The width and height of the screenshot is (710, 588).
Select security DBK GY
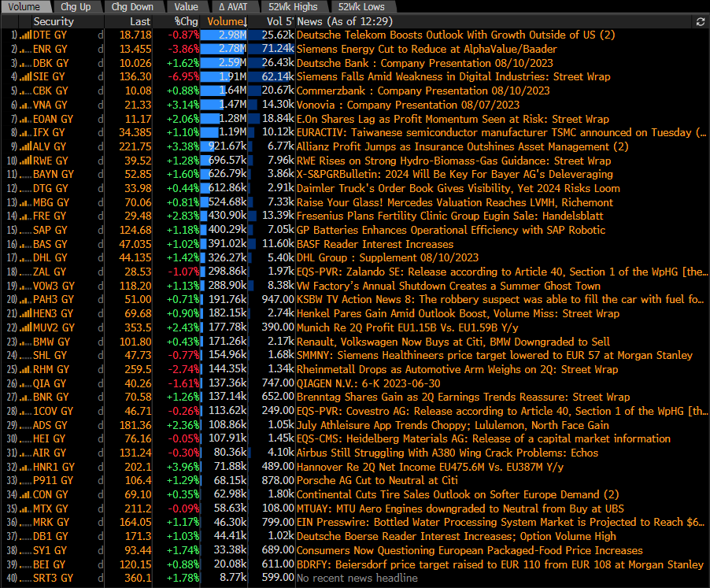pos(50,63)
